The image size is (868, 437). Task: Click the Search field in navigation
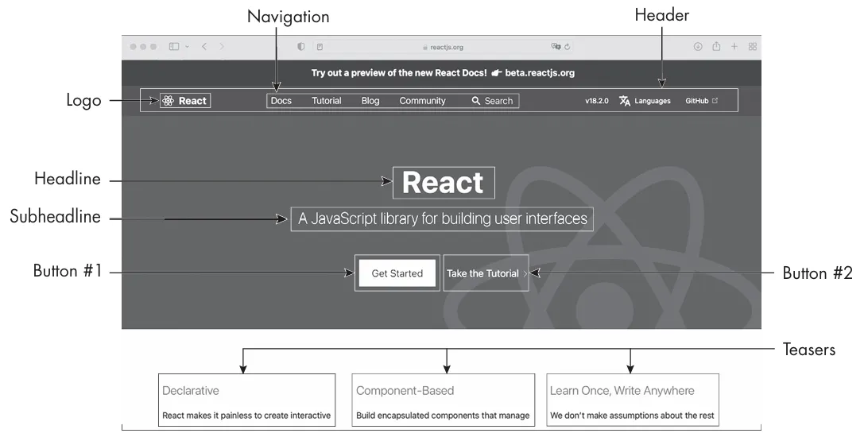(493, 101)
